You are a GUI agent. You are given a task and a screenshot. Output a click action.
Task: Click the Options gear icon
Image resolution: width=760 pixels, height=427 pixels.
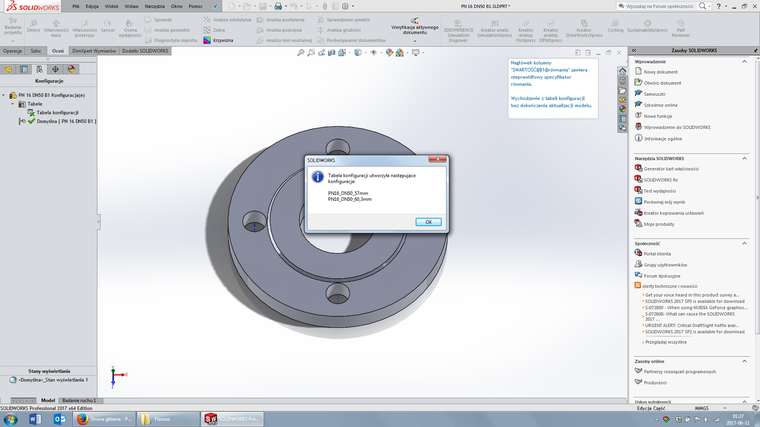coord(345,6)
